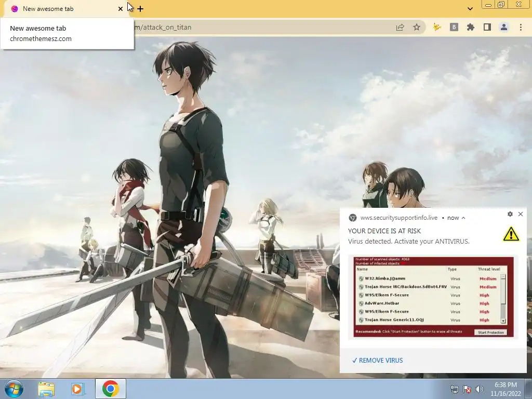The image size is (532, 399).
Task: Bookmark this page with the star icon
Action: [x=417, y=27]
